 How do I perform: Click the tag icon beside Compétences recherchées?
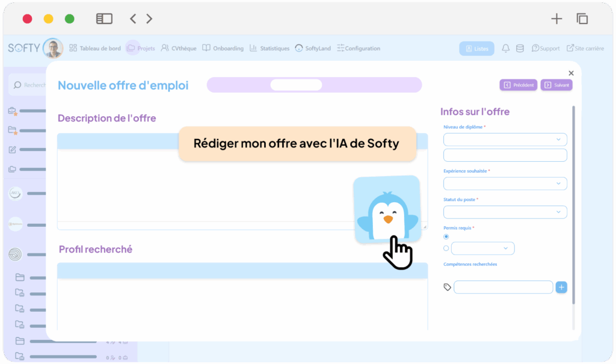(447, 287)
